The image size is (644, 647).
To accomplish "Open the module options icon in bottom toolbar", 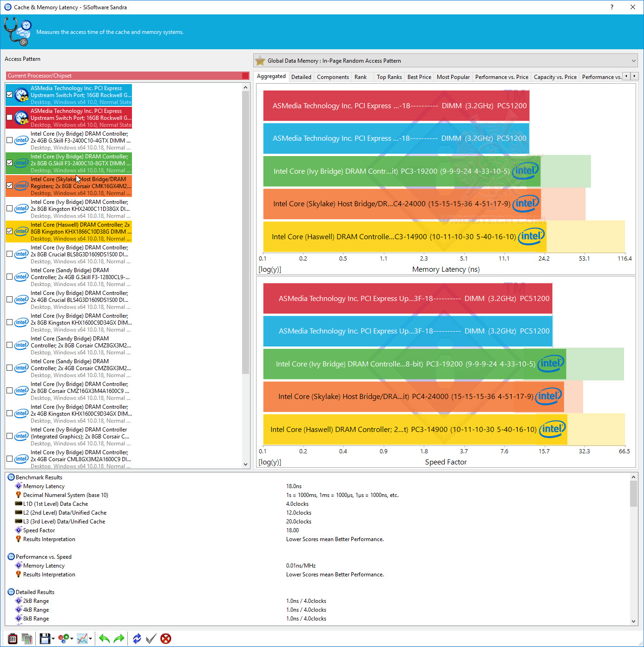I will 13,639.
